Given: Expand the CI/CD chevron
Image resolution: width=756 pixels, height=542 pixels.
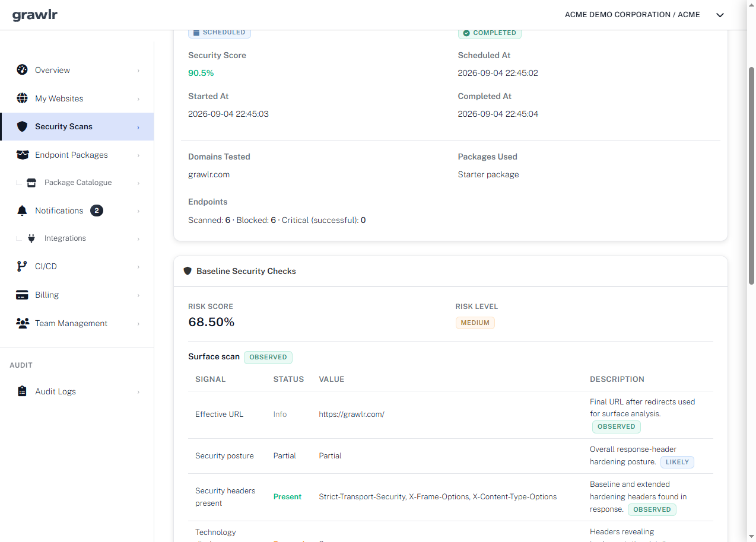Looking at the screenshot, I should tap(138, 267).
